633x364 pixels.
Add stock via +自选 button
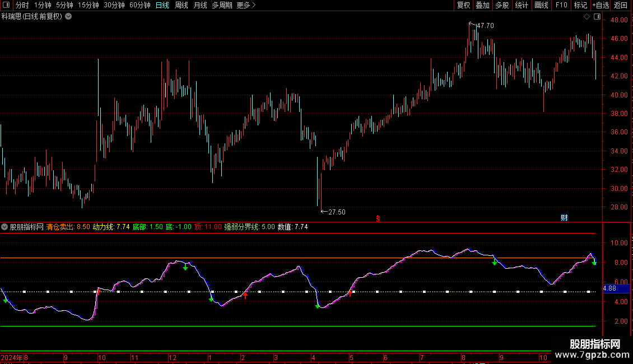(x=601, y=5)
